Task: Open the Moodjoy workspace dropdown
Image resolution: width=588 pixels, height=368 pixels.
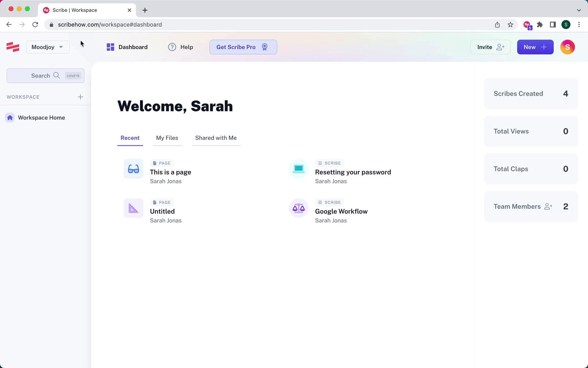Action: coord(47,47)
